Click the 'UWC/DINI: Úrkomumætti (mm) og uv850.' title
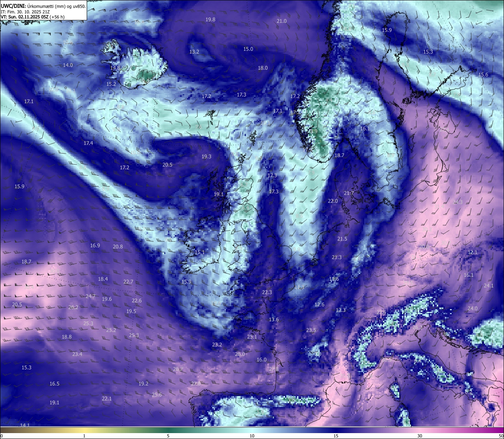The height and width of the screenshot is (439, 504). 43,6
